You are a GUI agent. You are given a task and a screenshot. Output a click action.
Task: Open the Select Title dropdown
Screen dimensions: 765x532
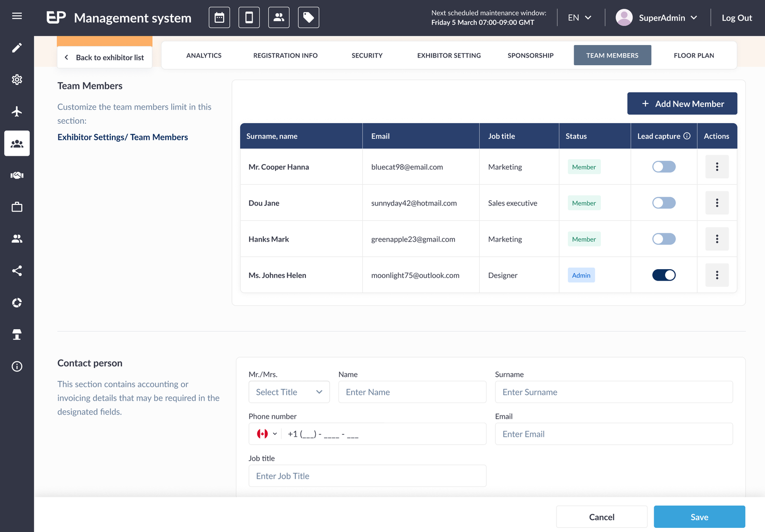pyautogui.click(x=289, y=392)
